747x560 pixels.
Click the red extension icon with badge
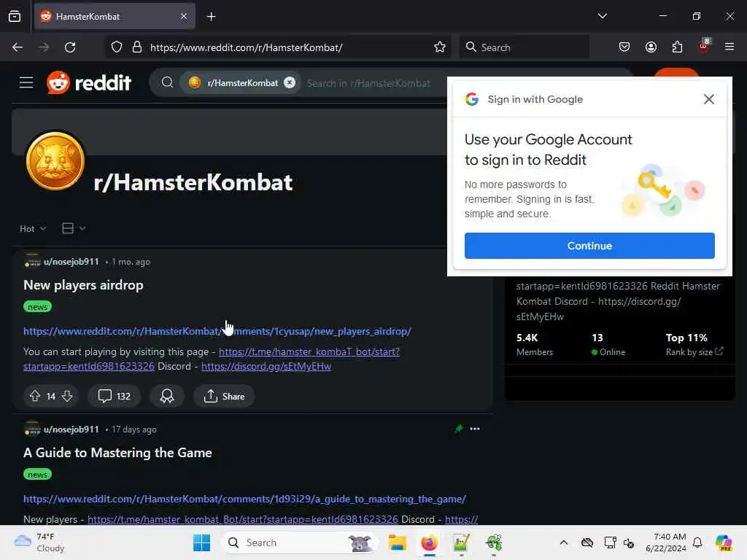point(704,46)
